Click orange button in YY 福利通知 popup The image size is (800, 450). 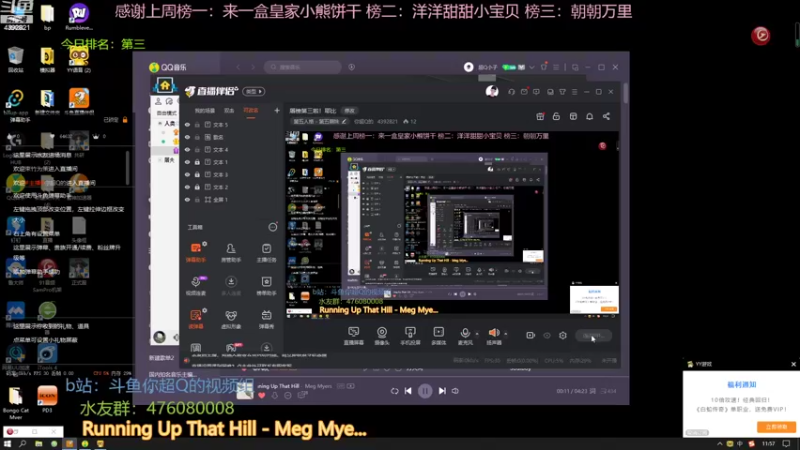point(776,427)
